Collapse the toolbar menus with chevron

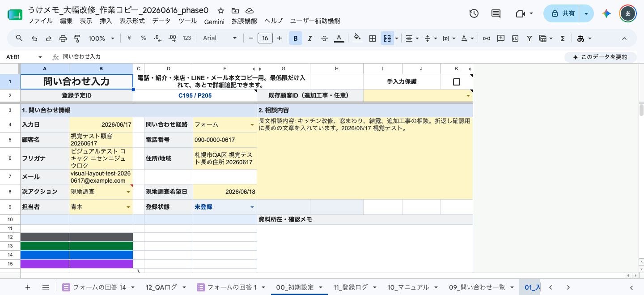[x=625, y=38]
